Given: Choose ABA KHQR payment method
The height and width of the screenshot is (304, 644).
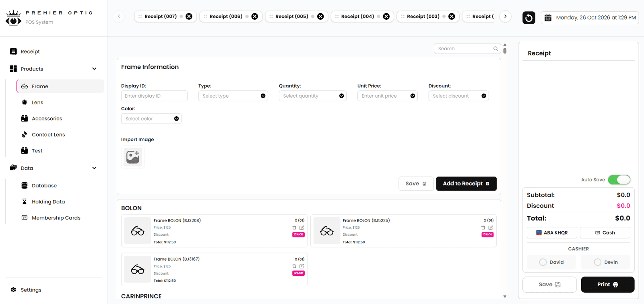Looking at the screenshot, I should click(552, 233).
